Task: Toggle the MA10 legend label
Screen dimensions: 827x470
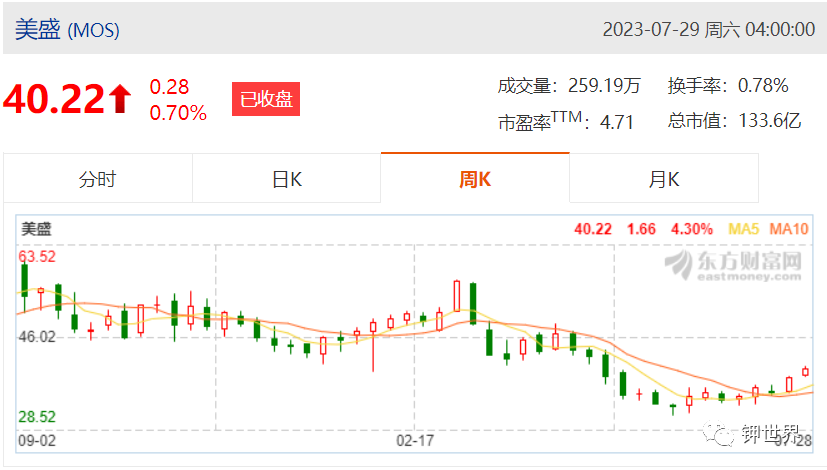Action: (x=788, y=229)
